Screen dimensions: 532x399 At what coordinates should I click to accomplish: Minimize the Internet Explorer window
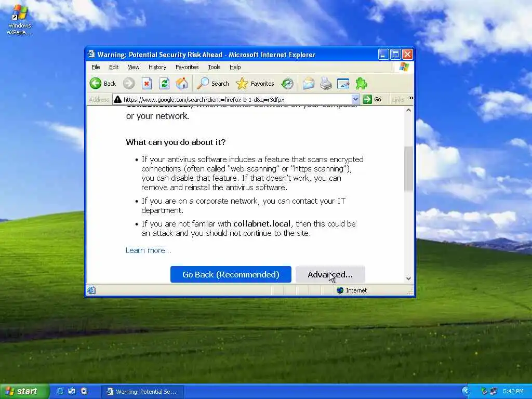383,54
